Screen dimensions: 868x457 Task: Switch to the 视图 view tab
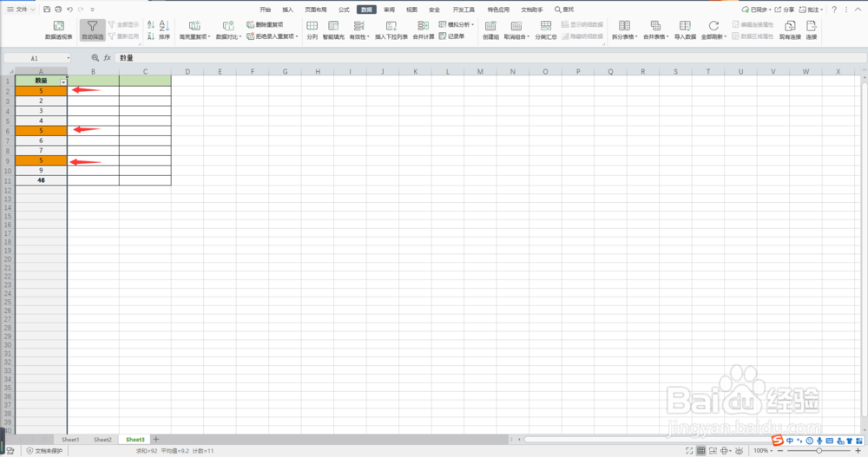click(411, 10)
